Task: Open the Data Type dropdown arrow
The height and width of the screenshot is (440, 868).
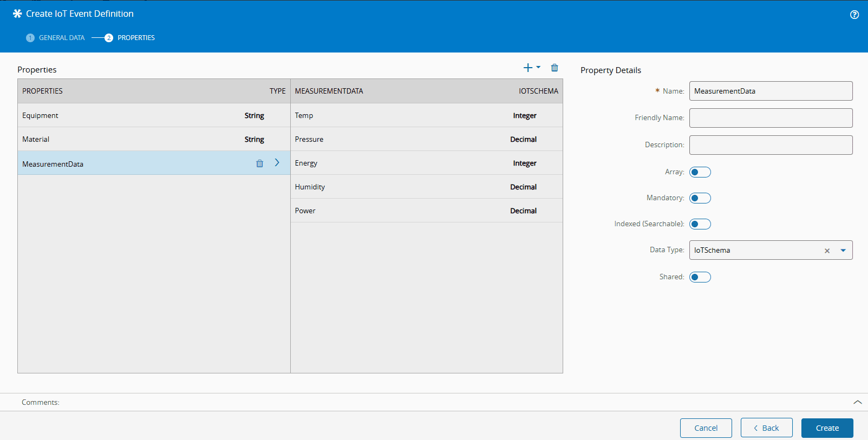Action: [x=843, y=251]
